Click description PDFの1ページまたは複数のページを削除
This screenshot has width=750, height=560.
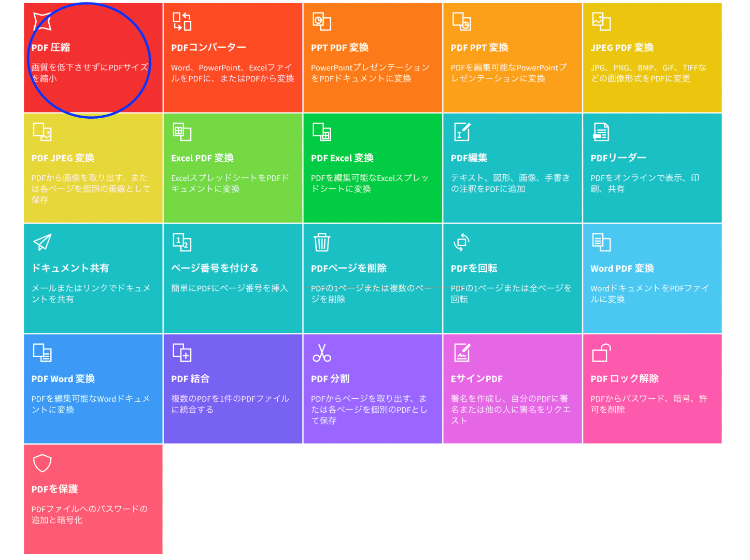coord(371,293)
